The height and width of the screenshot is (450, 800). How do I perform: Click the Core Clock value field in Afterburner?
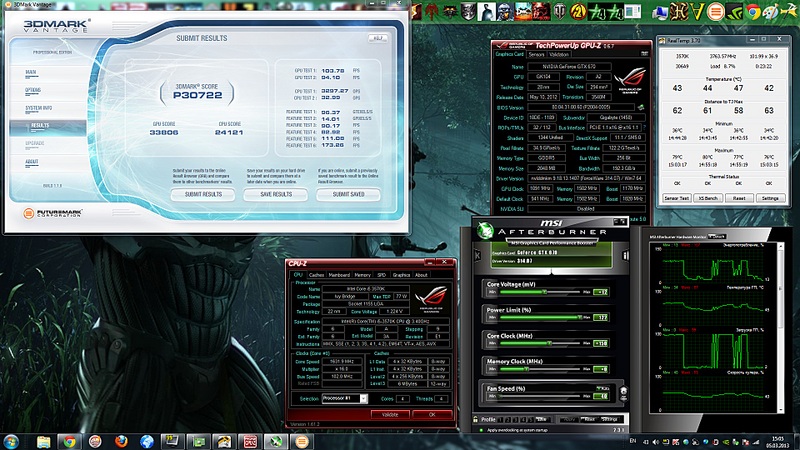tap(601, 343)
